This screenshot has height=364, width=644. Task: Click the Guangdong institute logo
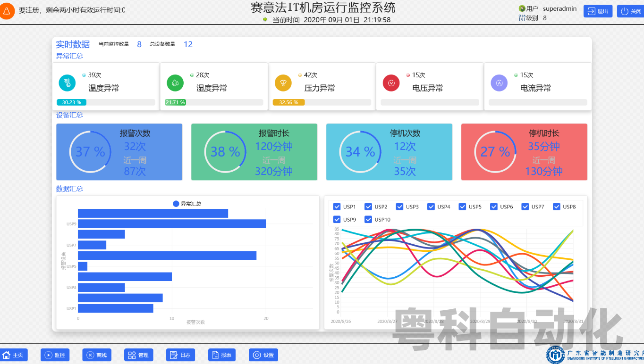(x=556, y=355)
